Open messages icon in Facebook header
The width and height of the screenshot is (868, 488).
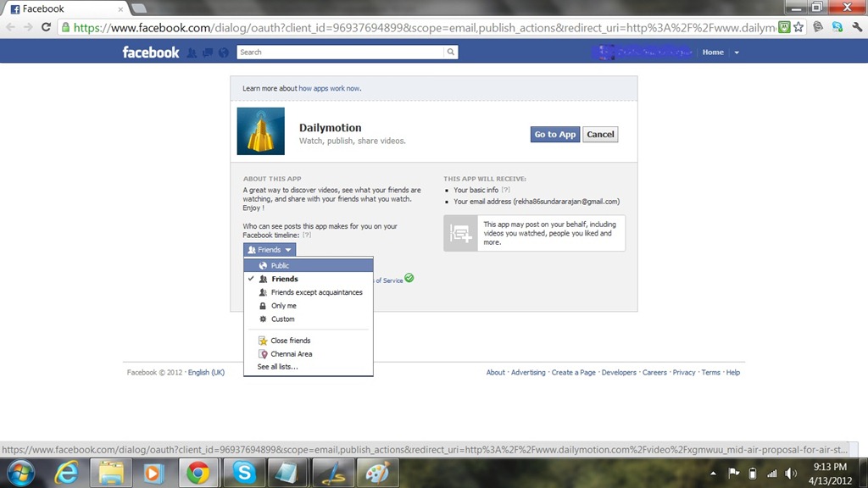(208, 53)
